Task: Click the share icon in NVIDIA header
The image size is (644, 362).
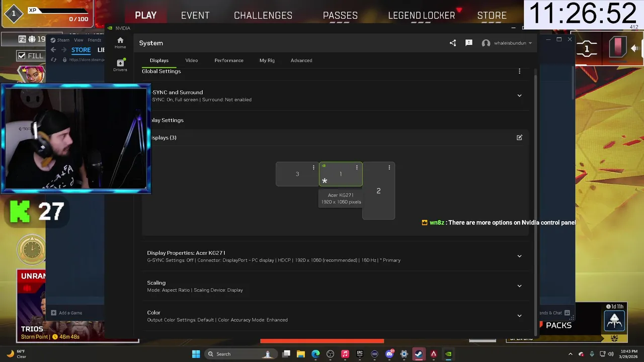Action: pyautogui.click(x=453, y=43)
